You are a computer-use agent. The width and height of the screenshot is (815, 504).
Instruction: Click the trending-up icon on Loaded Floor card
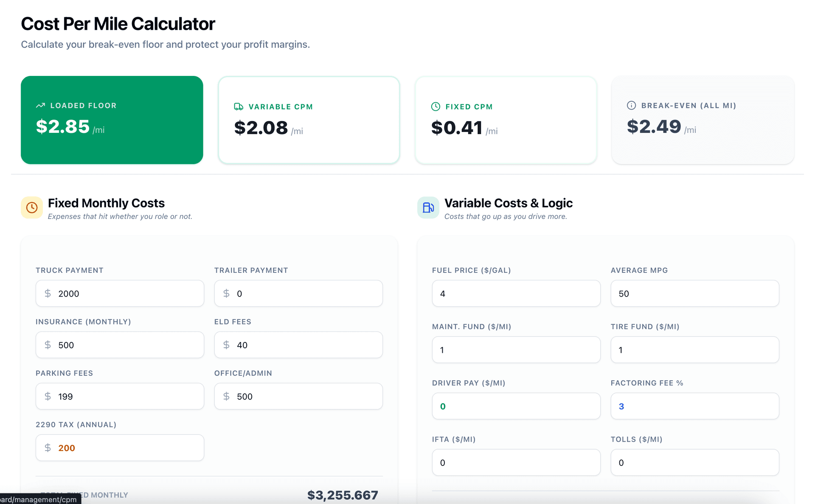click(x=40, y=105)
